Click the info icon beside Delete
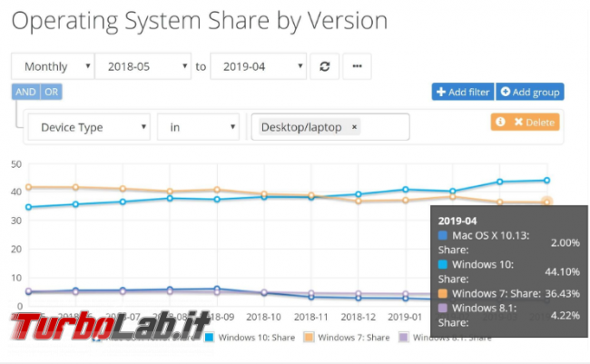 point(500,122)
